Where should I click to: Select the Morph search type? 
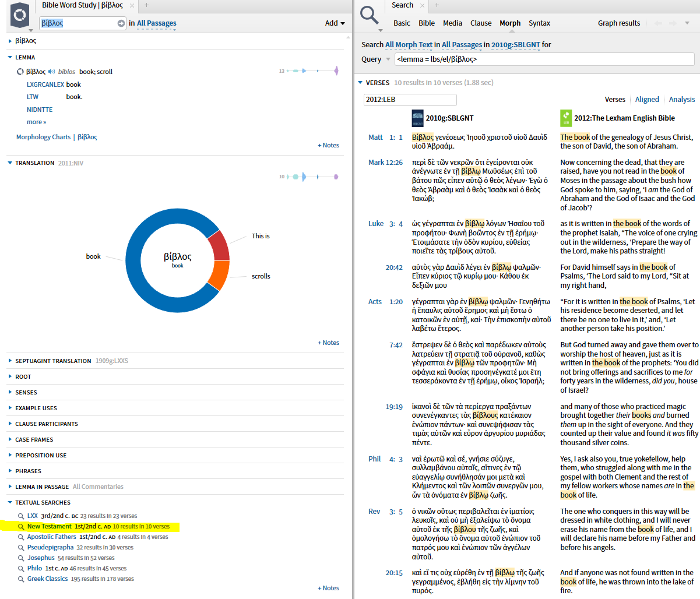point(510,23)
